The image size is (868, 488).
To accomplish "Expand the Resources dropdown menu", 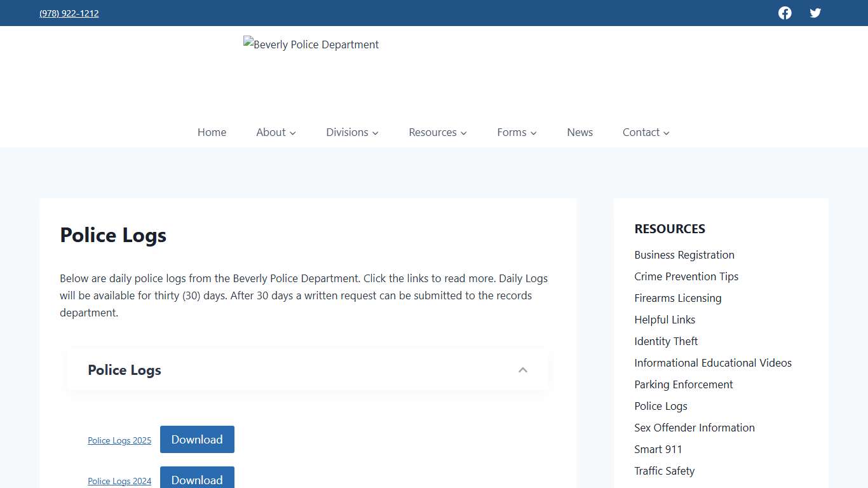I will (x=437, y=132).
